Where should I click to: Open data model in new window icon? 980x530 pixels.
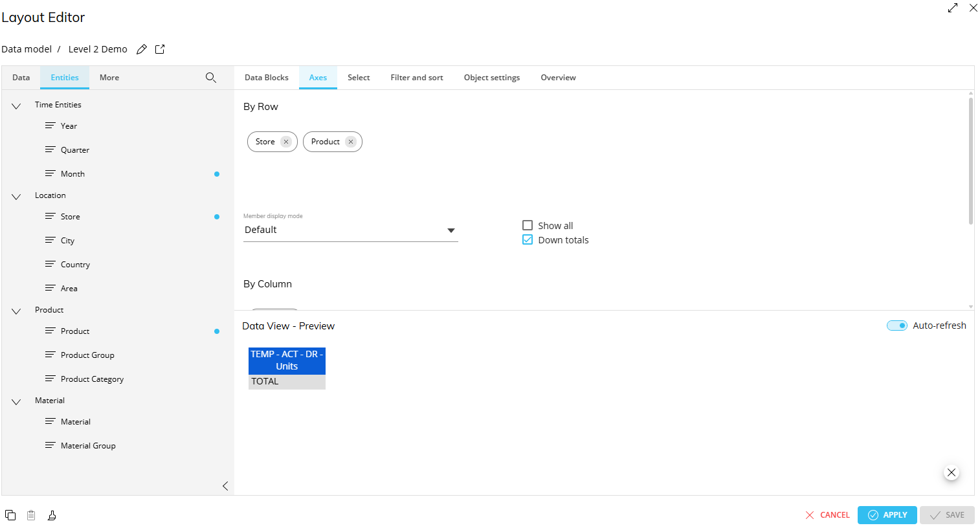(160, 49)
